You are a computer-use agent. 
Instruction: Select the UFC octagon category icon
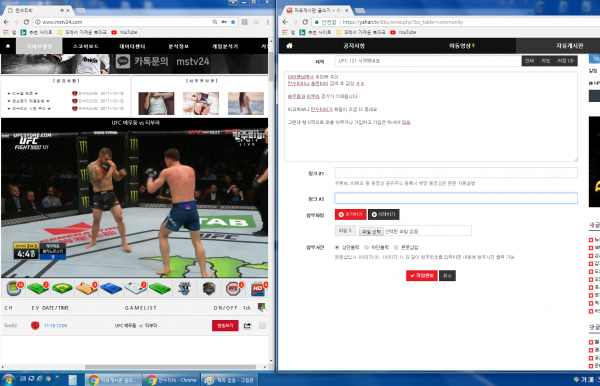(233, 288)
